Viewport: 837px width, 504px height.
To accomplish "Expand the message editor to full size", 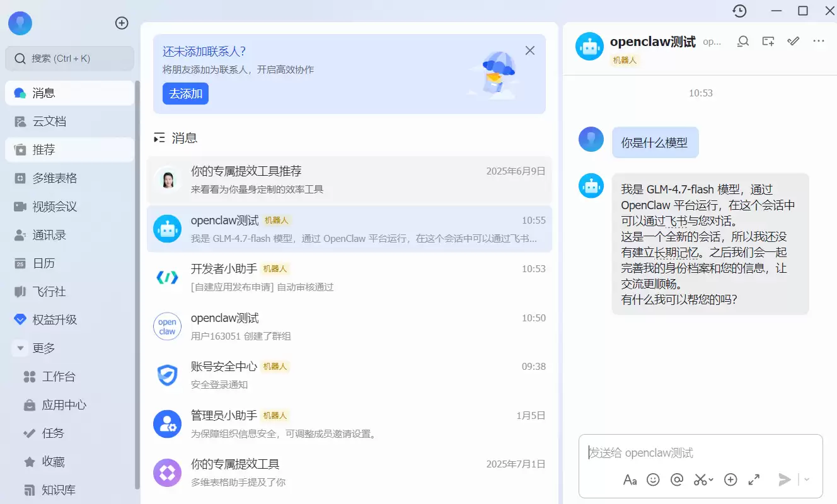I will coord(754,479).
